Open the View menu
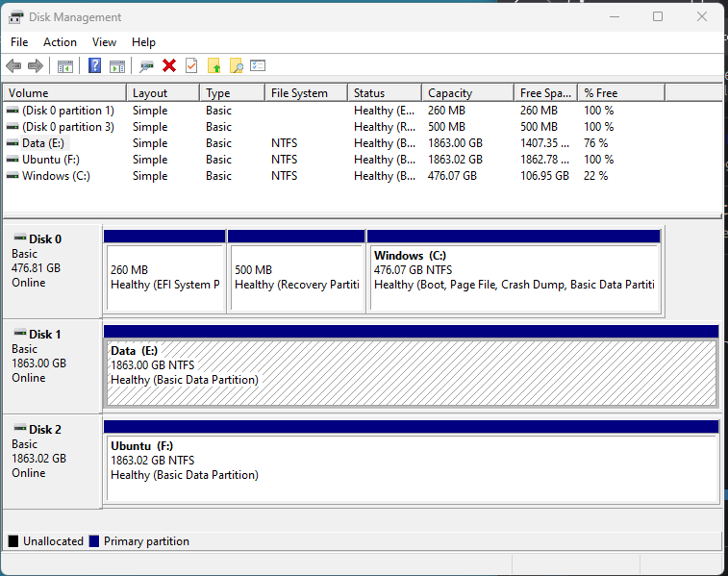Viewport: 728px width, 576px height. click(104, 42)
